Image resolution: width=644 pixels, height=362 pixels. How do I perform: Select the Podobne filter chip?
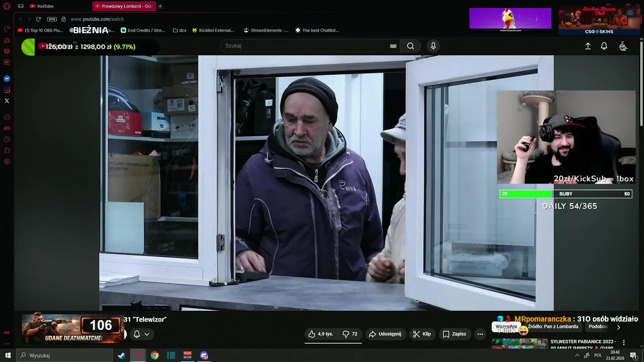click(x=598, y=327)
